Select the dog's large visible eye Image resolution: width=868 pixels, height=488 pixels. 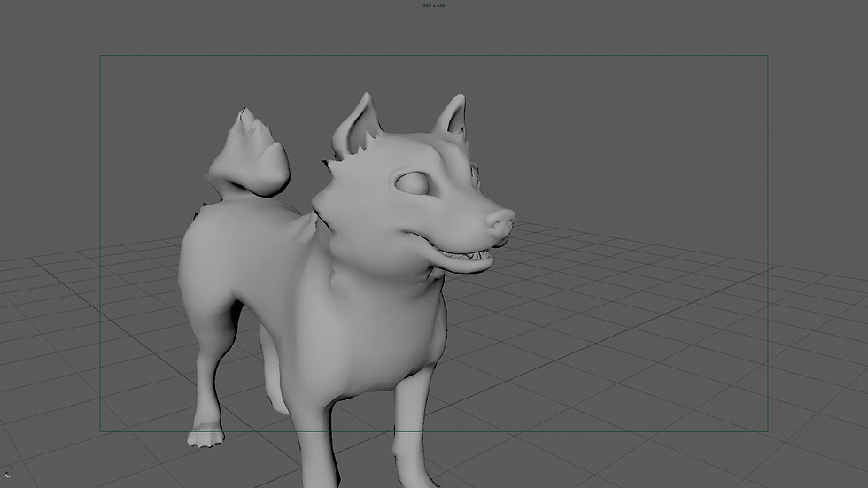[x=413, y=183]
